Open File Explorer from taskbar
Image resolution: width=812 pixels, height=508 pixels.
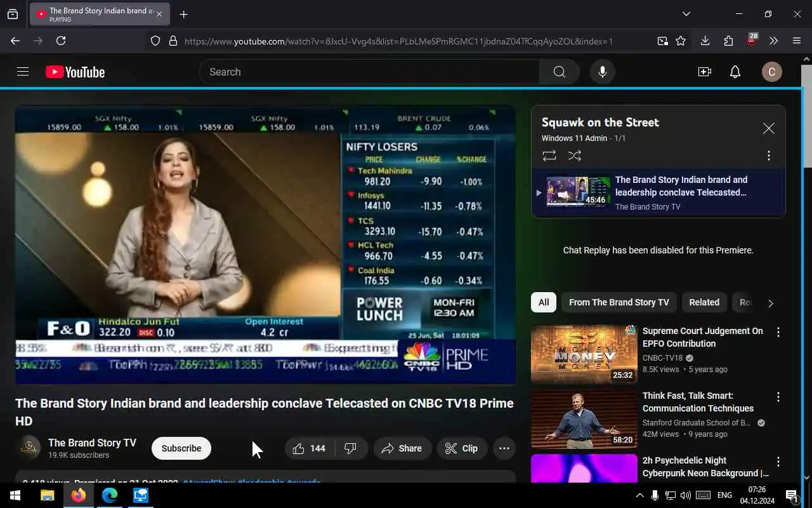[x=47, y=495]
